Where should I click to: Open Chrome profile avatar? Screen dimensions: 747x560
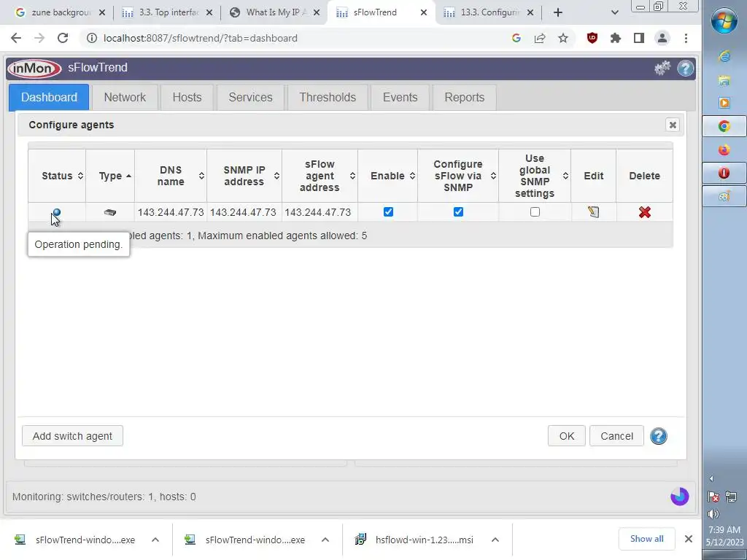click(662, 38)
